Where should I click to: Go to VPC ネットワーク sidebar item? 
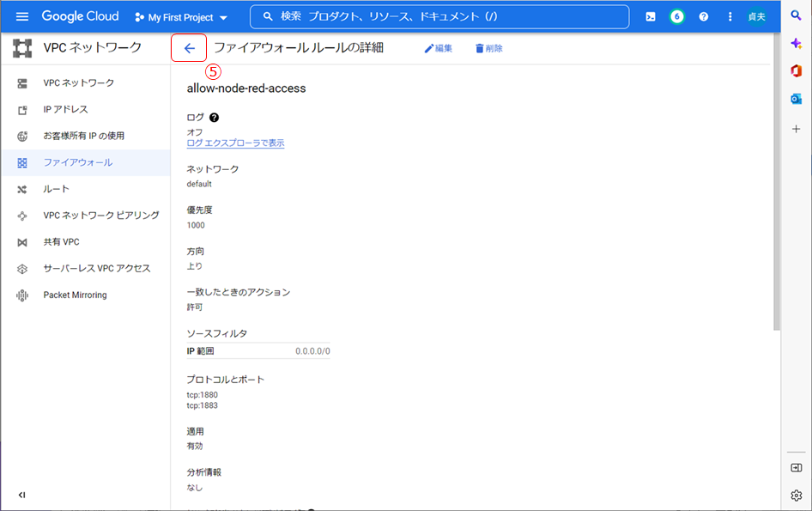point(78,82)
